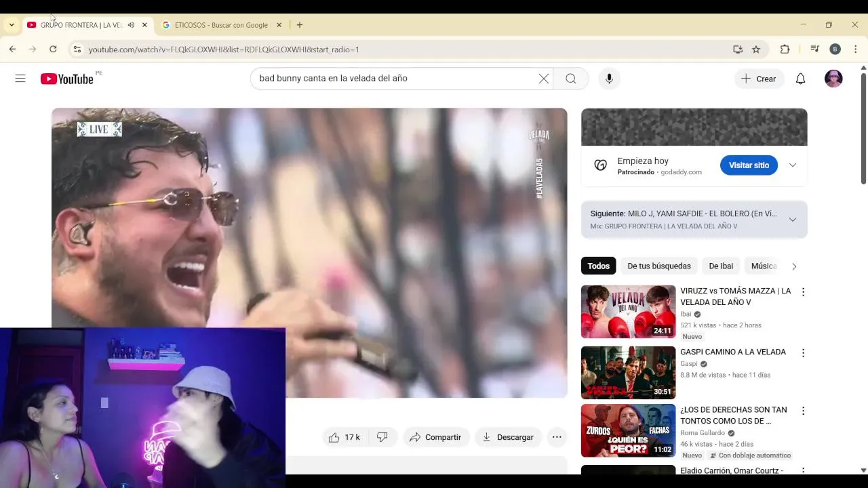Open the tab search dropdown arrow

click(x=12, y=25)
